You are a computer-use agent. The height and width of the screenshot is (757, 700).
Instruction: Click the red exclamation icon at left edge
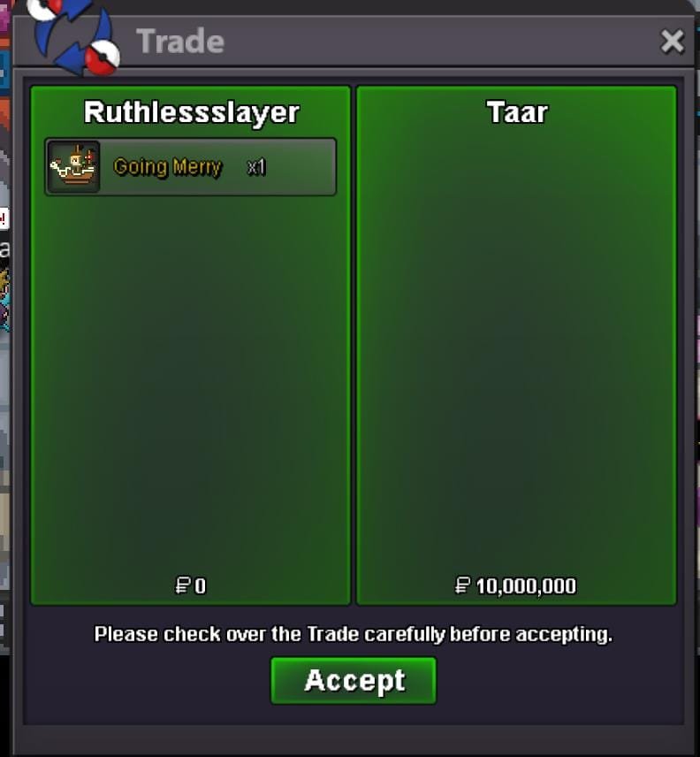point(4,218)
